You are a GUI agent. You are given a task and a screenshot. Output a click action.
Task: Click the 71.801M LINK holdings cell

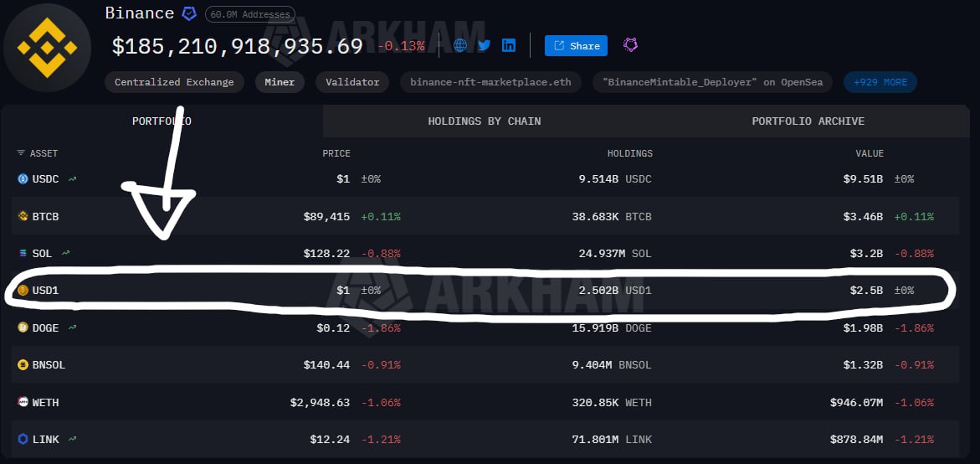click(x=612, y=439)
